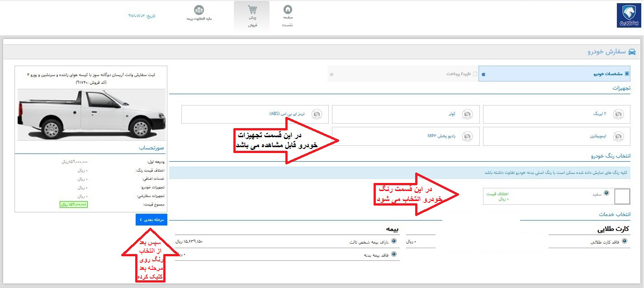
Task: Click the مجموع قیمت row label
Action: pyautogui.click(x=154, y=205)
